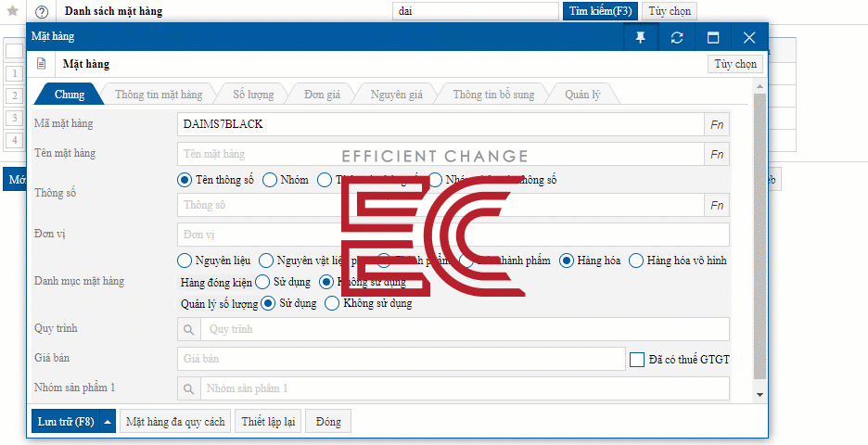This screenshot has height=445, width=868.
Task: Select Hàng hóa vô hình radio
Action: point(636,261)
